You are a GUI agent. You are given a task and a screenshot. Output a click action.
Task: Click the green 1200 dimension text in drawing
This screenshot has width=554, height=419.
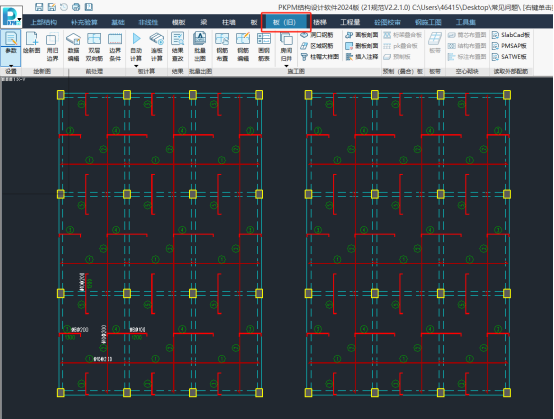point(136,337)
